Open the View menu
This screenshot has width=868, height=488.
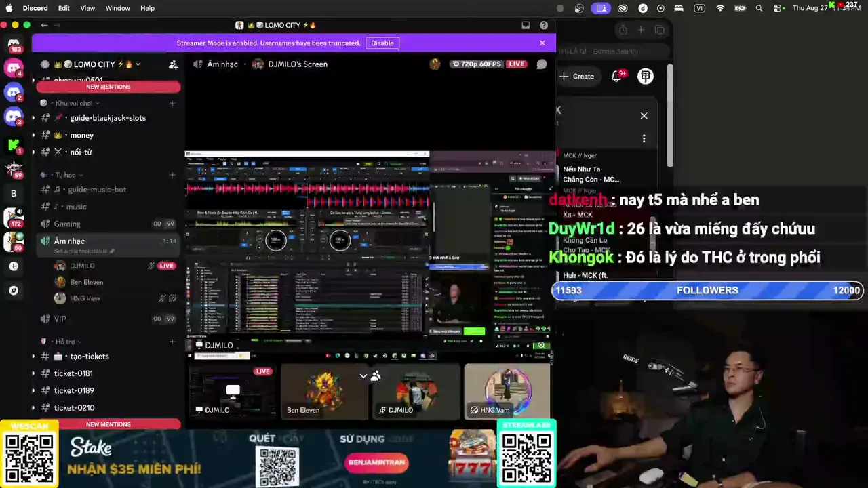[87, 8]
